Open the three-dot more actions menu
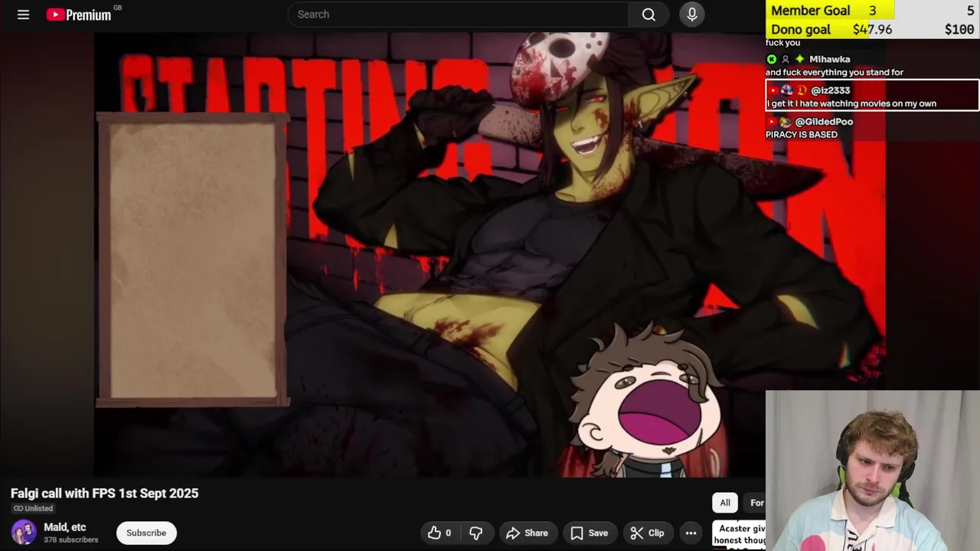Viewport: 980px width, 551px height. pyautogui.click(x=691, y=533)
